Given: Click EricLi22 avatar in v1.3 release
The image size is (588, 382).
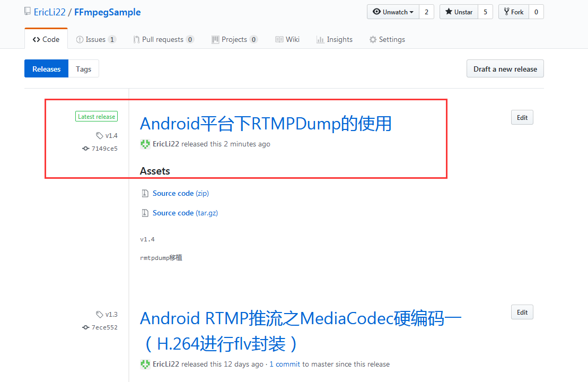Looking at the screenshot, I should (x=145, y=364).
